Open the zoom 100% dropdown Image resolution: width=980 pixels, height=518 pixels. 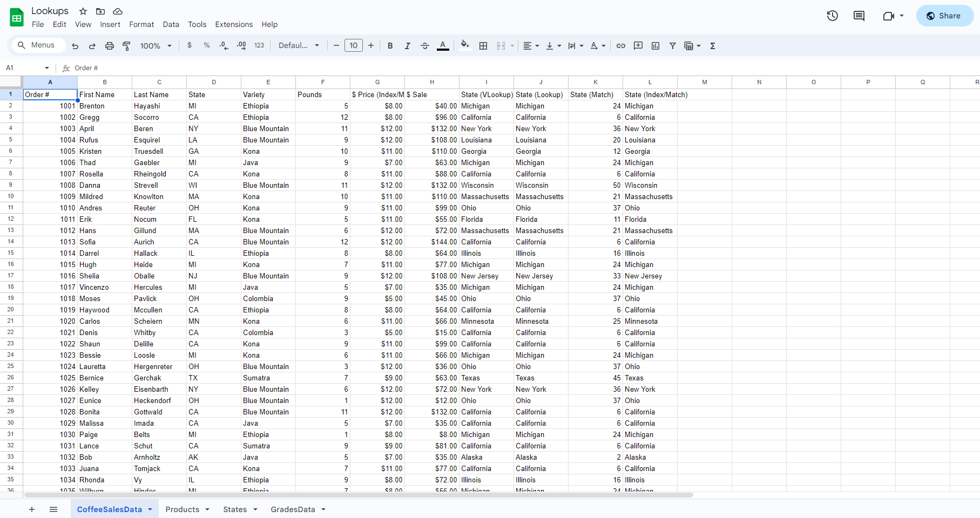coord(156,46)
